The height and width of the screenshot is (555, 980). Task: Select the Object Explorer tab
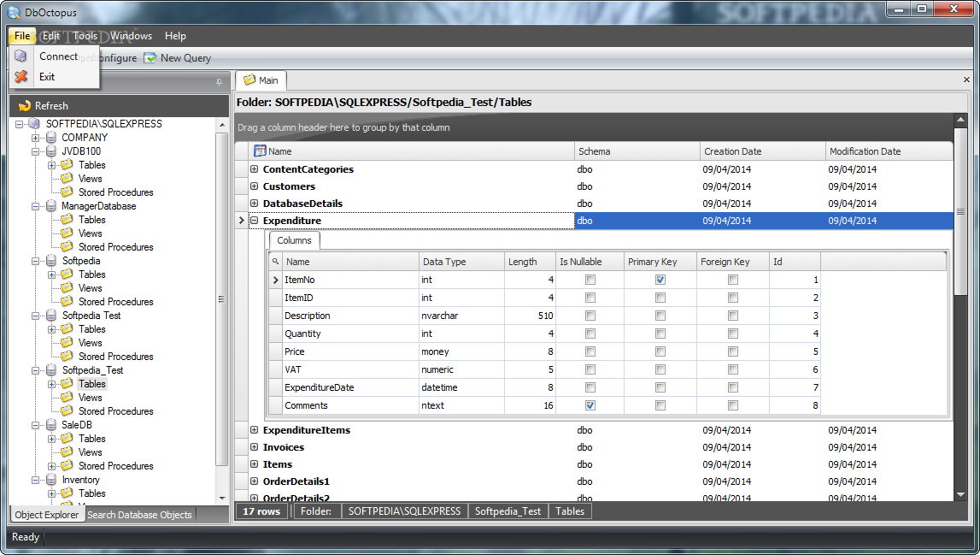click(x=47, y=514)
